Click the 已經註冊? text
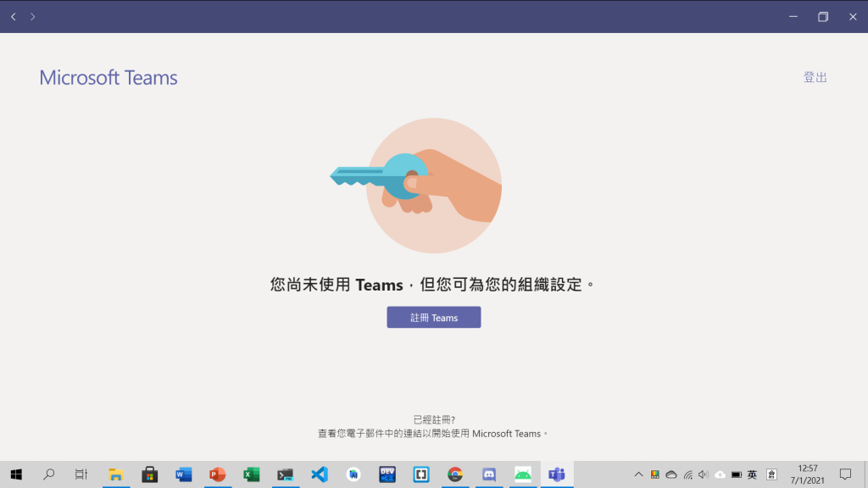Viewport: 868px width, 488px height. pos(434,419)
